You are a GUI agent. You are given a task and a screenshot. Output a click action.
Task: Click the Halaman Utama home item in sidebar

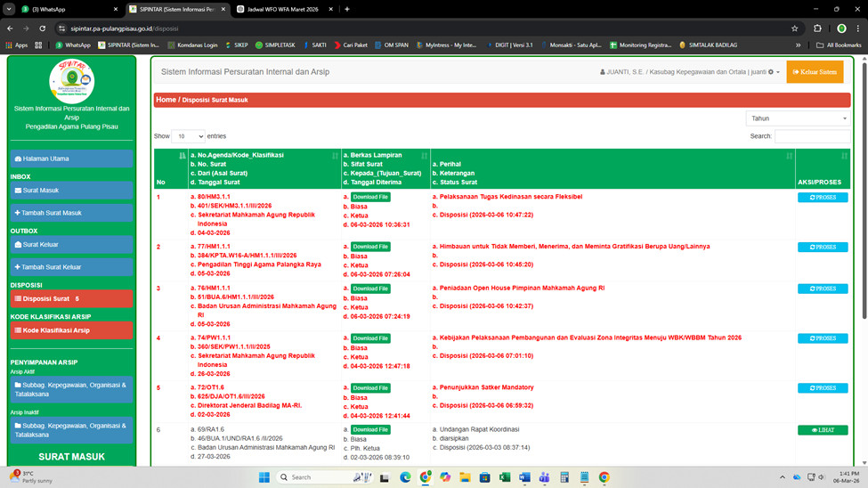pos(71,159)
